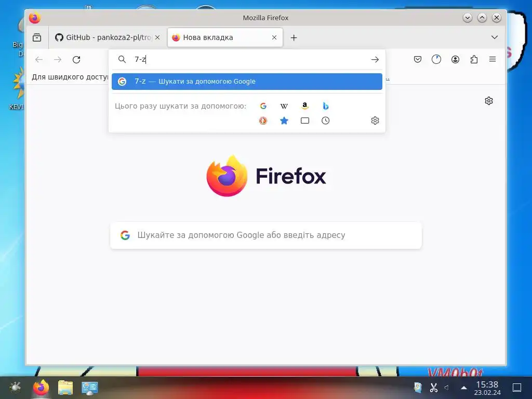Open search settings gear in dropdown
The height and width of the screenshot is (399, 532).
(x=375, y=121)
